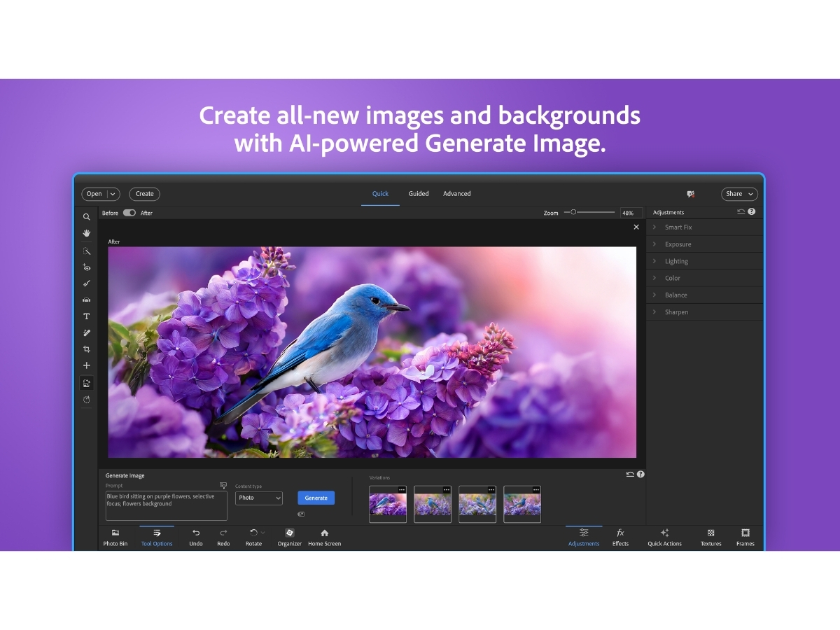This screenshot has height=630, width=840.
Task: Open the Photo Bin
Action: click(115, 537)
